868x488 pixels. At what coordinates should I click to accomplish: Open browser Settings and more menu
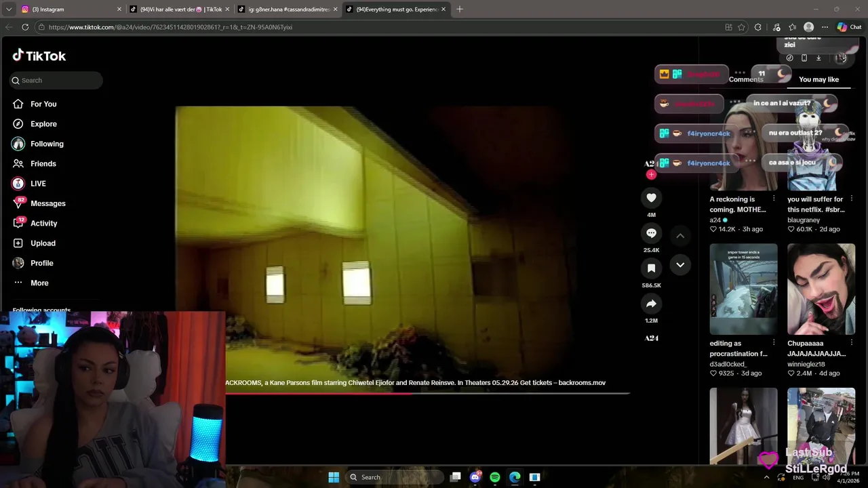click(825, 27)
